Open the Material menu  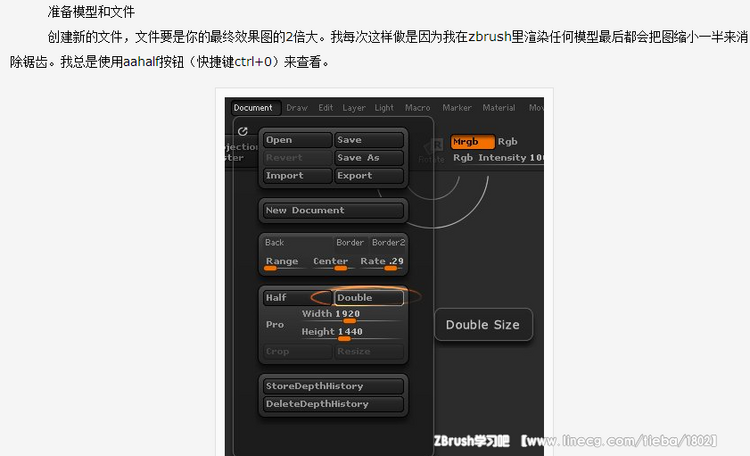(499, 108)
